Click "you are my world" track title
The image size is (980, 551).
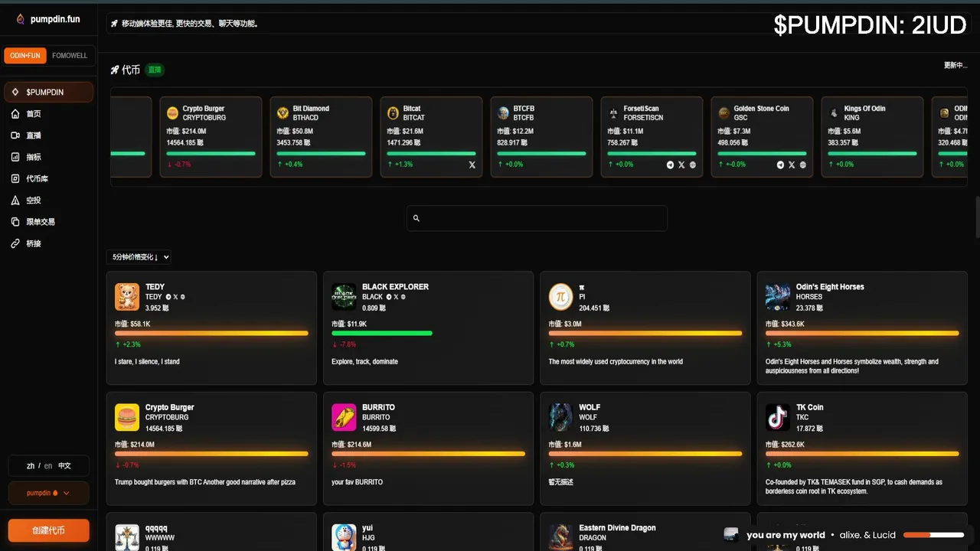(786, 535)
